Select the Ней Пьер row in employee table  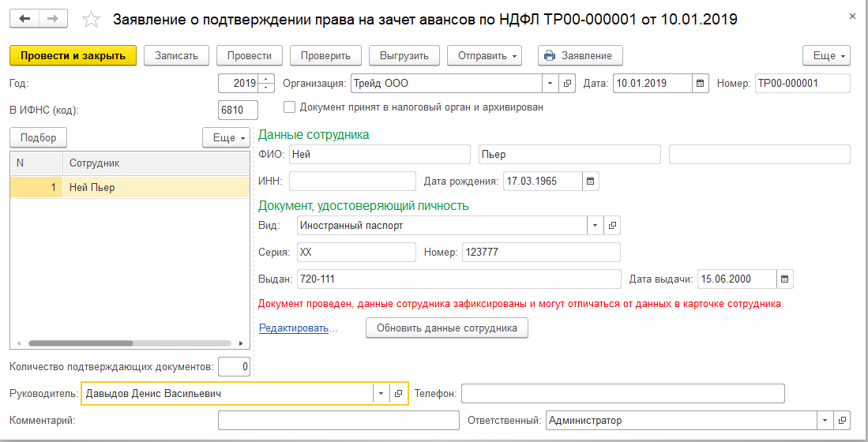[x=130, y=188]
